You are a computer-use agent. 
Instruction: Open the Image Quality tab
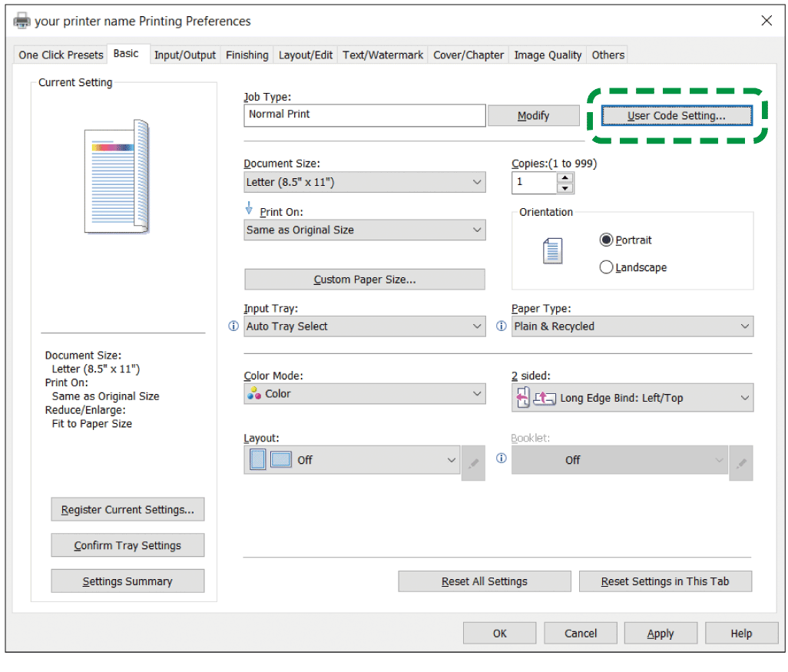pos(548,55)
